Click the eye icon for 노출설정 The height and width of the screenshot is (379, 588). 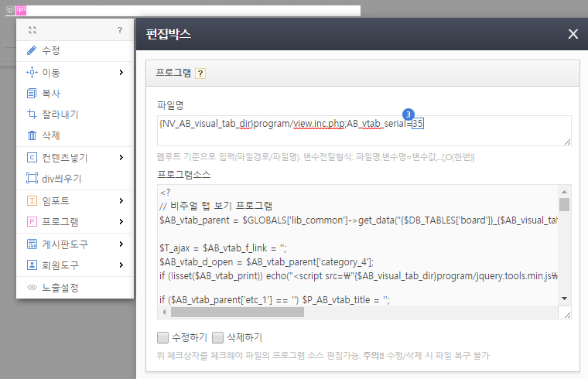32,288
